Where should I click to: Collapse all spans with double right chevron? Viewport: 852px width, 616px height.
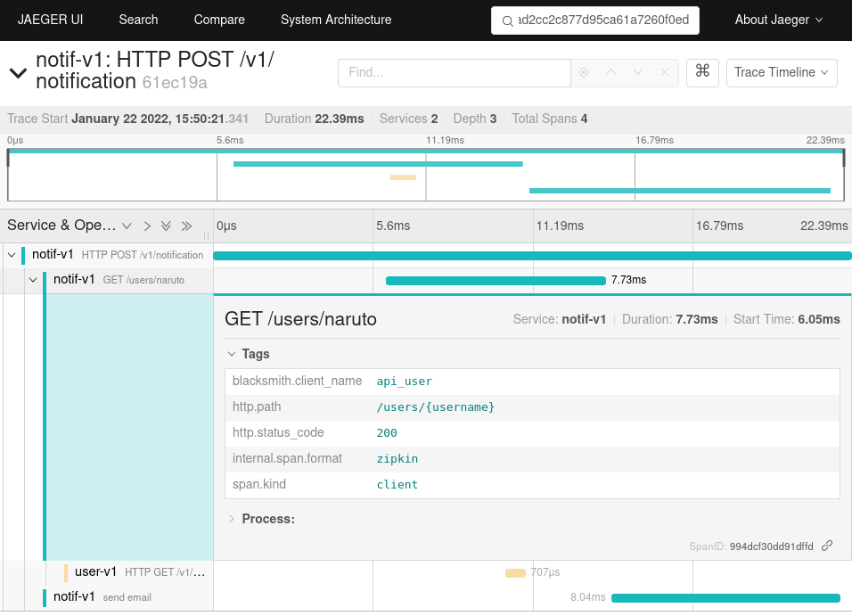click(186, 226)
